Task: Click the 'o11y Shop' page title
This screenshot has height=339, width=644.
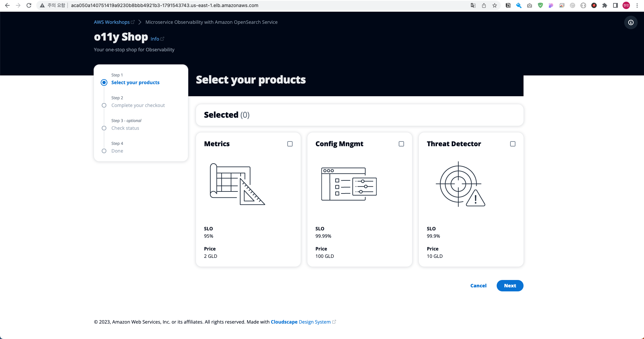Action: click(121, 37)
